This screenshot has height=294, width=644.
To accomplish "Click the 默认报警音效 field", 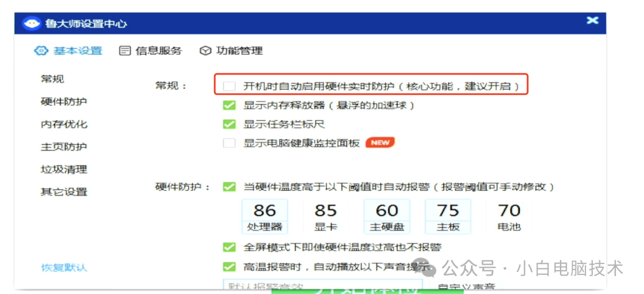I will [x=323, y=285].
